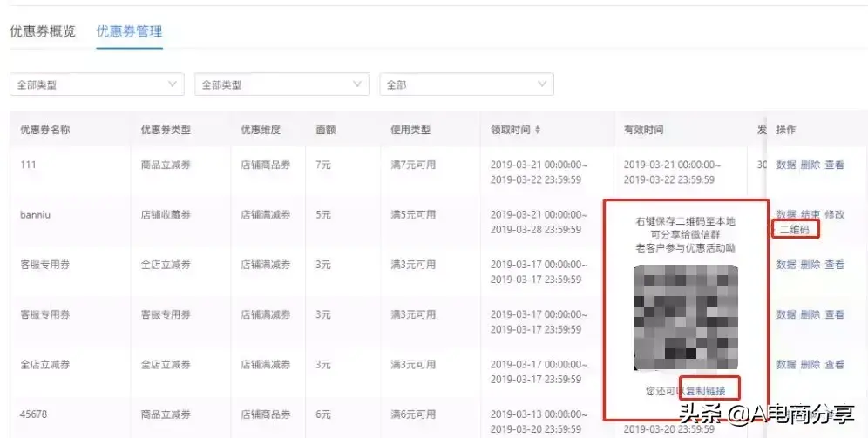The image size is (868, 438).
Task: Click 店铺商品券 in the 45678 row
Action: (x=266, y=414)
